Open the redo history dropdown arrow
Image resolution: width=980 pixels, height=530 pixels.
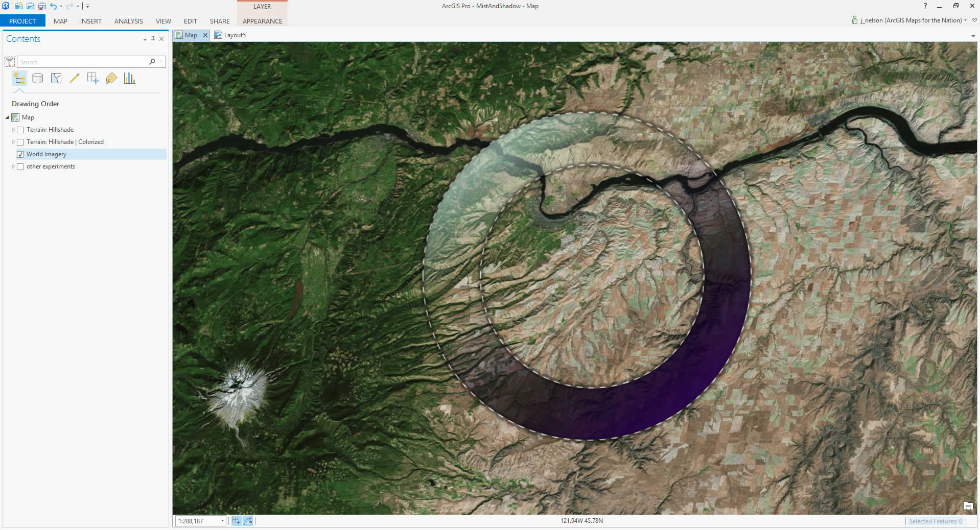[78, 6]
